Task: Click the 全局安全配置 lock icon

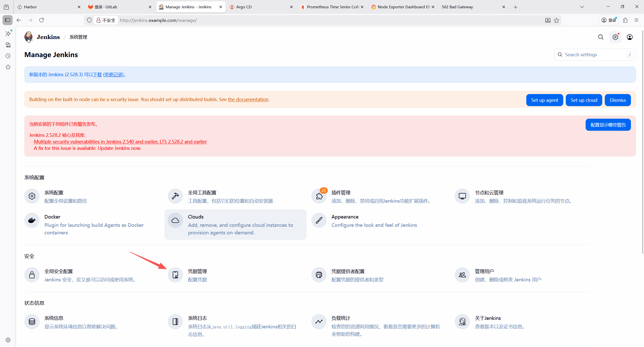Action: (x=32, y=275)
